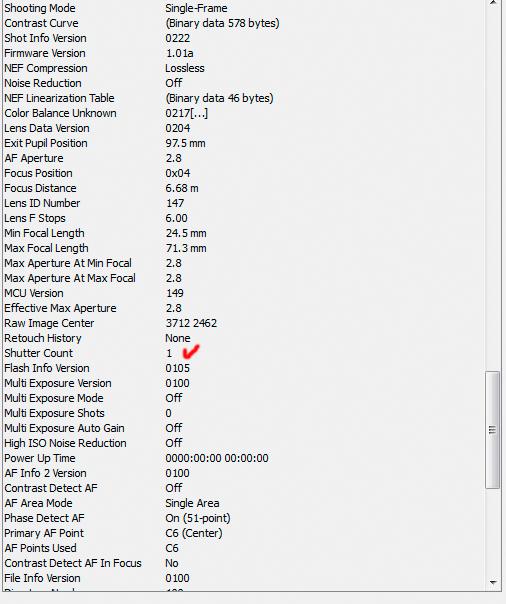Click the value 0204
This screenshot has width=506, height=604.
(178, 128)
